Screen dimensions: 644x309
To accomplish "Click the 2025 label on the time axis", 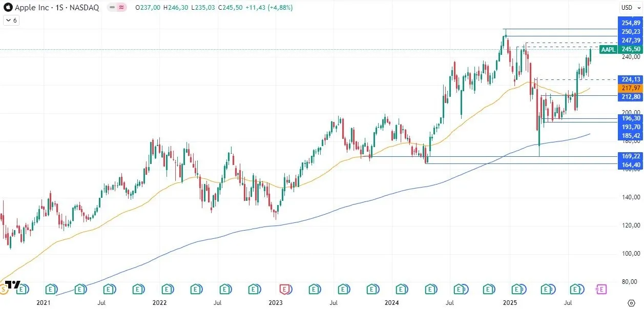I will (x=510, y=303).
